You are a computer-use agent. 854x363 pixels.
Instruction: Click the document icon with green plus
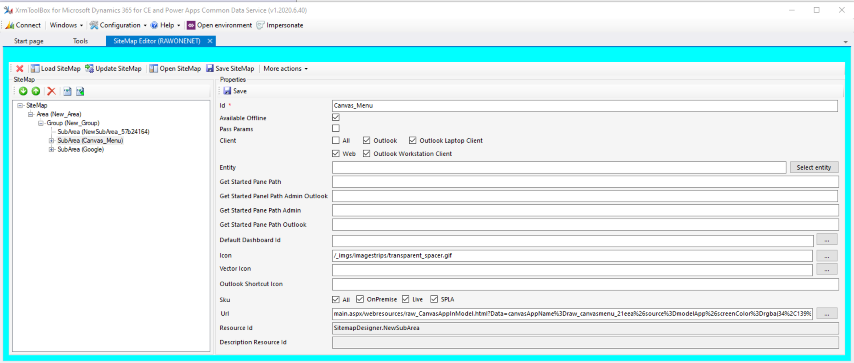click(80, 91)
